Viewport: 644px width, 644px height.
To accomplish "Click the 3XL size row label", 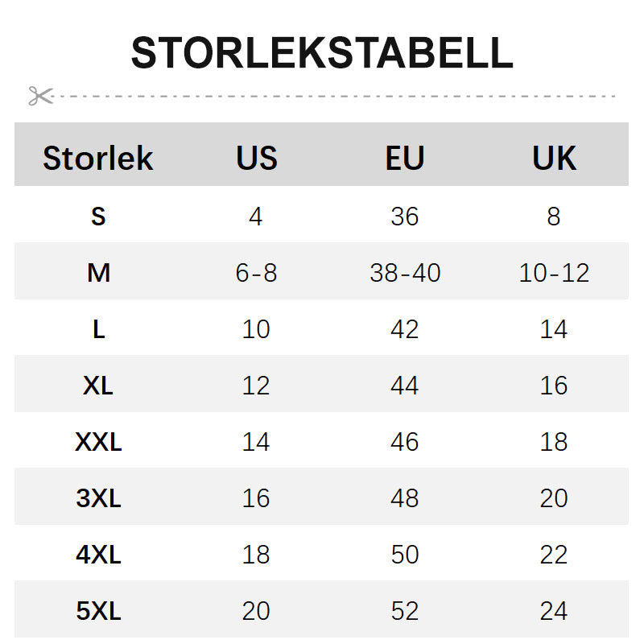I will pyautogui.click(x=98, y=498).
